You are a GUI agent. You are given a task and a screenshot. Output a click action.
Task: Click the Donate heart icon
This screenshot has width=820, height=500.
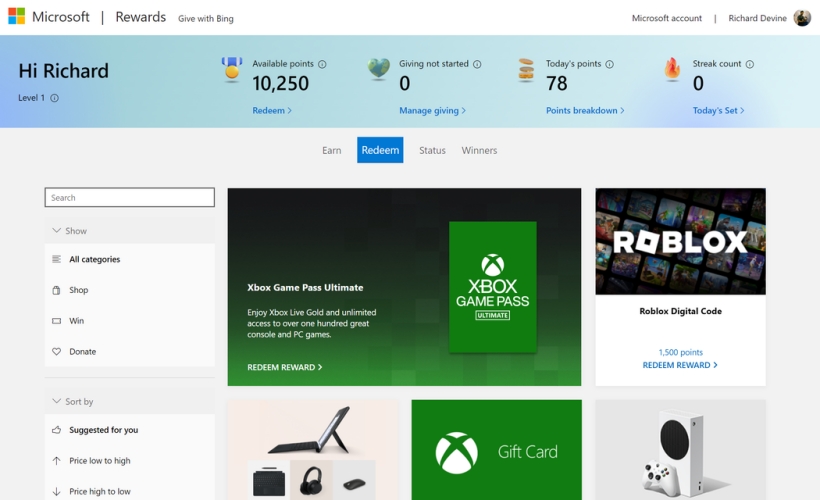(x=56, y=351)
